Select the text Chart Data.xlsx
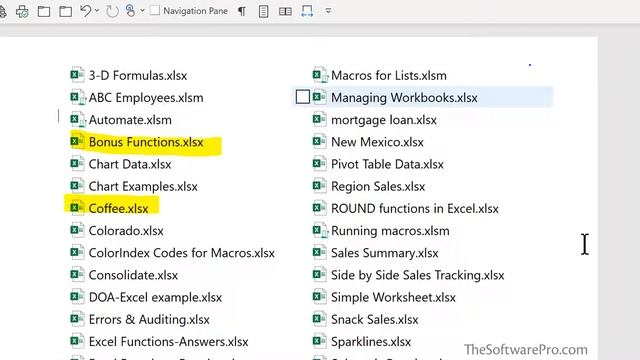The image size is (640, 360). coord(130,164)
